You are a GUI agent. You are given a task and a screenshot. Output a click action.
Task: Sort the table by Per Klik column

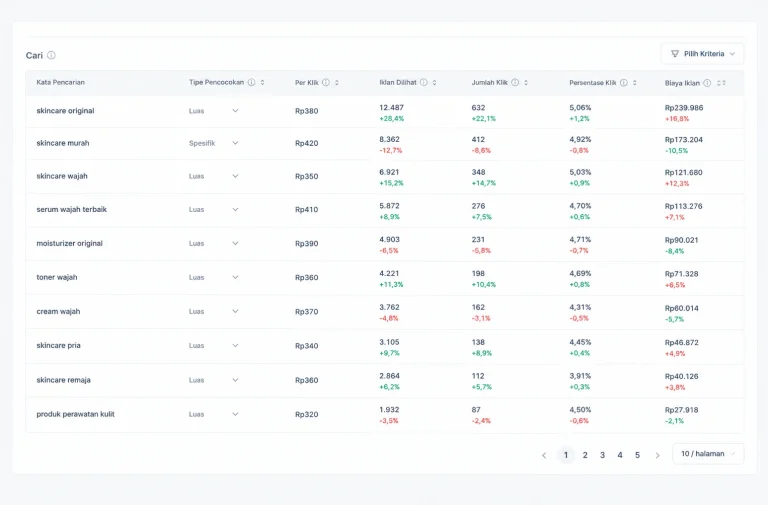pos(337,83)
